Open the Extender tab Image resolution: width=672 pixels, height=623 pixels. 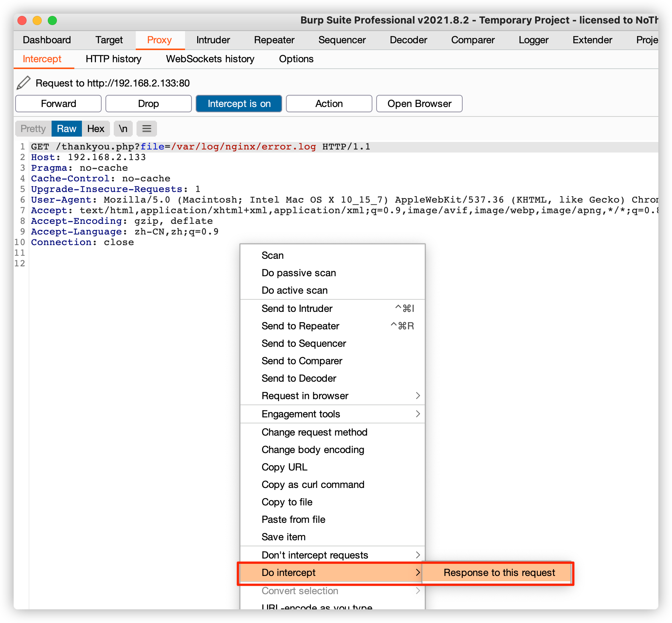coord(592,40)
